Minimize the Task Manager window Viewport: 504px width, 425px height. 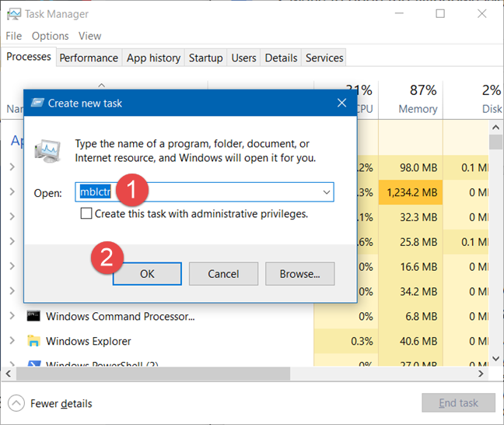[x=399, y=13]
